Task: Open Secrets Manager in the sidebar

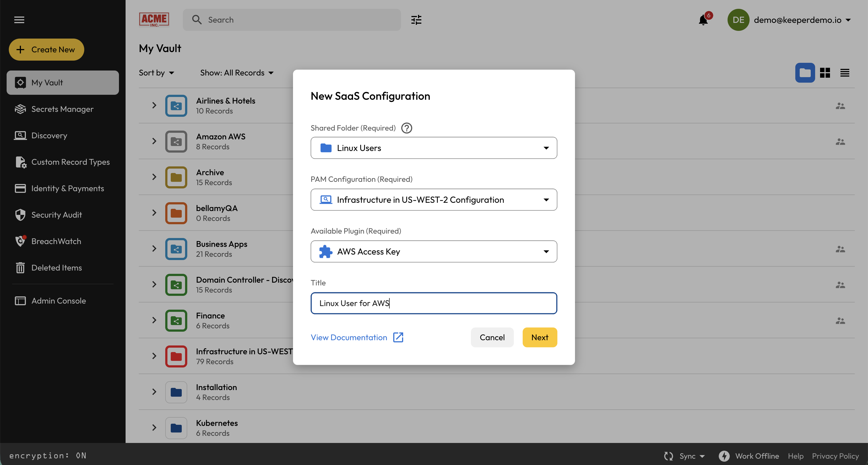Action: pyautogui.click(x=62, y=109)
